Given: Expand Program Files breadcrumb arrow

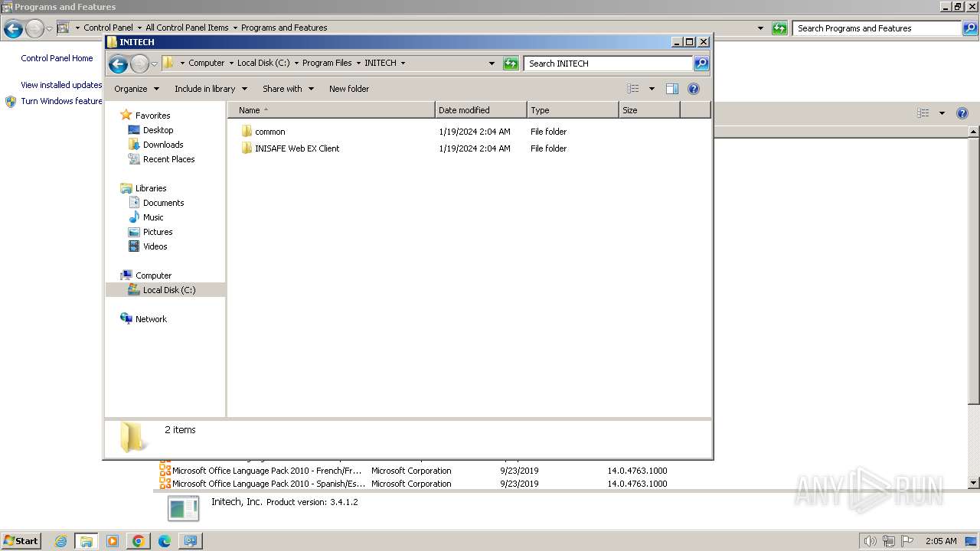Looking at the screenshot, I should (x=358, y=64).
